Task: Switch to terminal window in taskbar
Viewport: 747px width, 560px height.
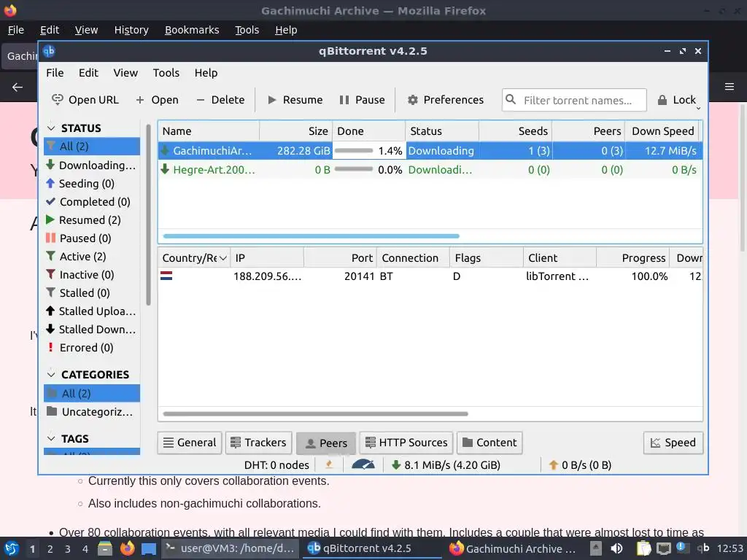Action: [230, 548]
